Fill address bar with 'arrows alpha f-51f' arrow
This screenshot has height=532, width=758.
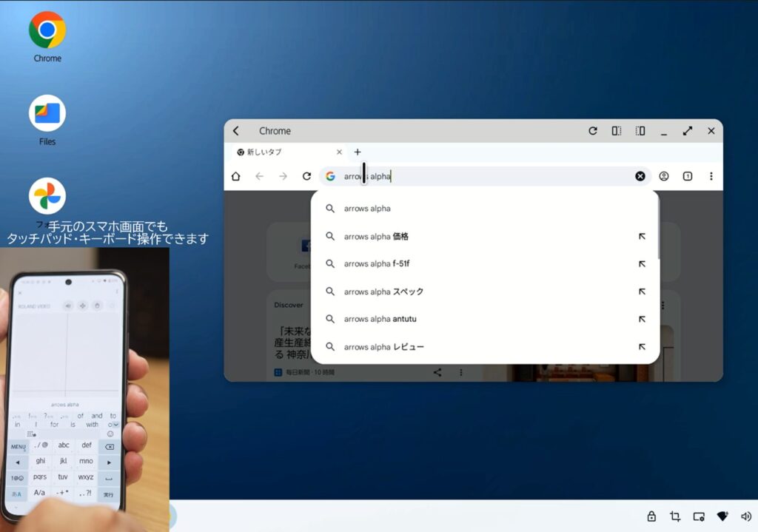[642, 264]
